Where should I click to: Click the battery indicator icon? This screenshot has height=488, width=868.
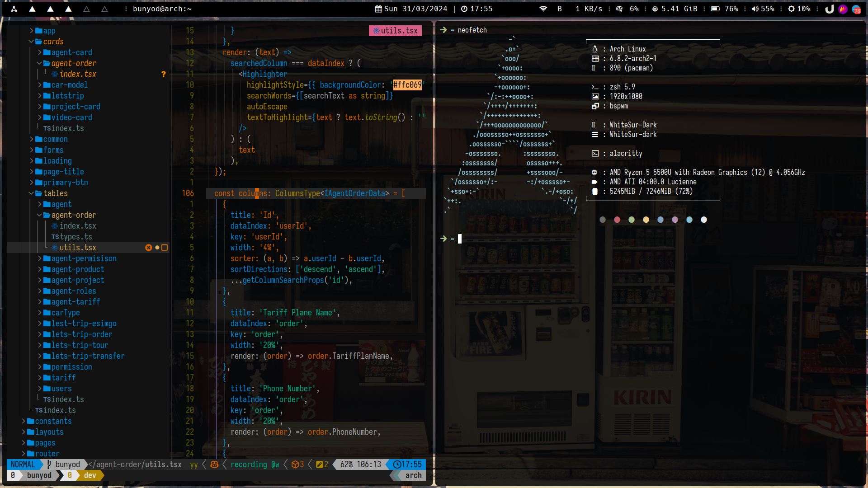click(715, 9)
